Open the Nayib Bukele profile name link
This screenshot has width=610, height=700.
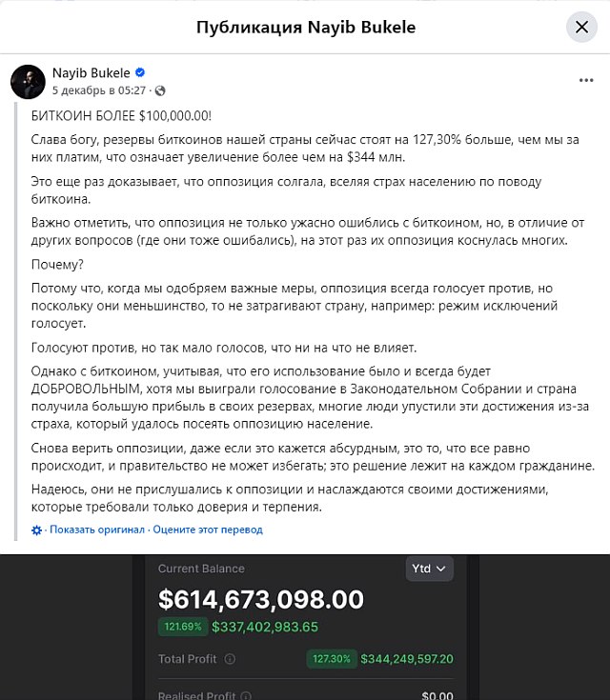pyautogui.click(x=91, y=72)
